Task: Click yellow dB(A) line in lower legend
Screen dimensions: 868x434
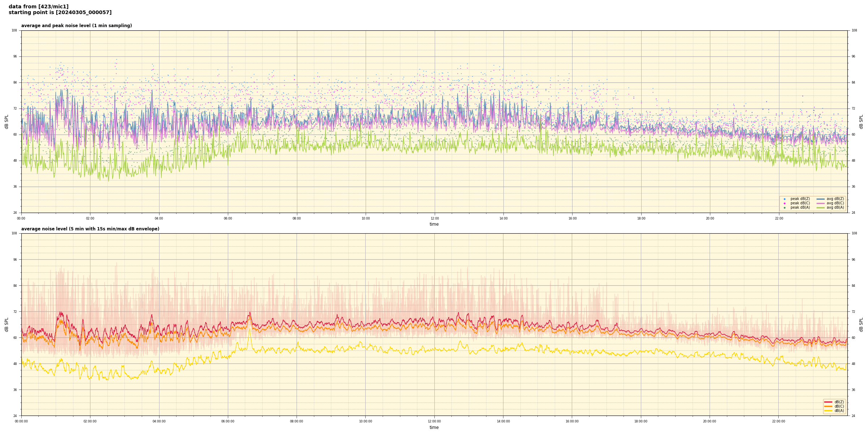Action: tap(828, 410)
